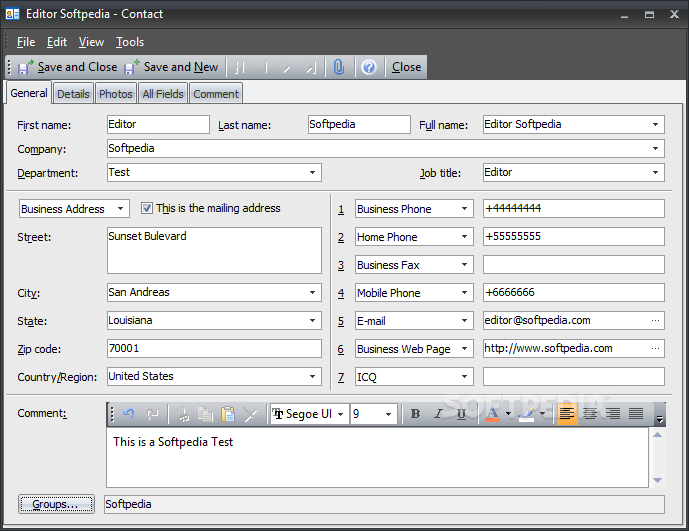Open comment toolbar overflow options
This screenshot has width=689, height=531.
(x=659, y=415)
